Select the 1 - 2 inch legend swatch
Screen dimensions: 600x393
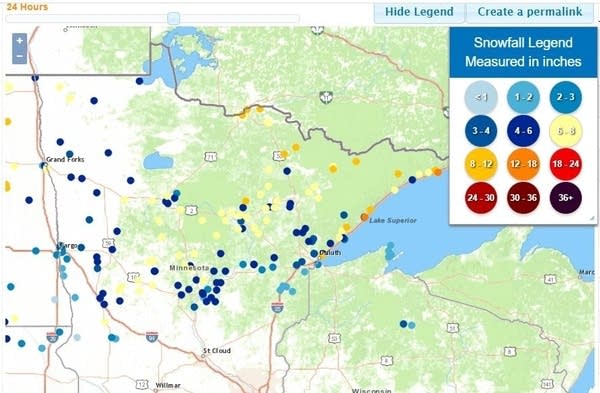pos(523,97)
